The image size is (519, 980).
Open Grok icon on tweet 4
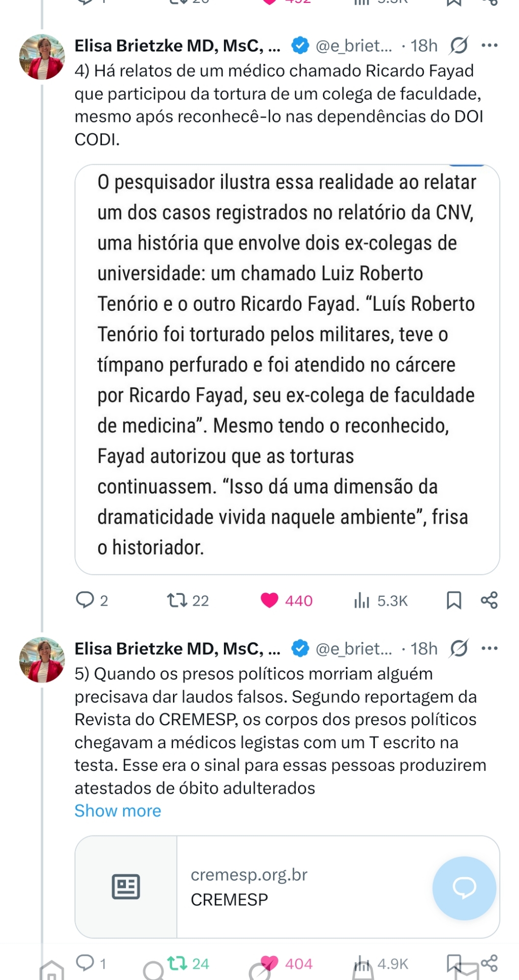(459, 46)
